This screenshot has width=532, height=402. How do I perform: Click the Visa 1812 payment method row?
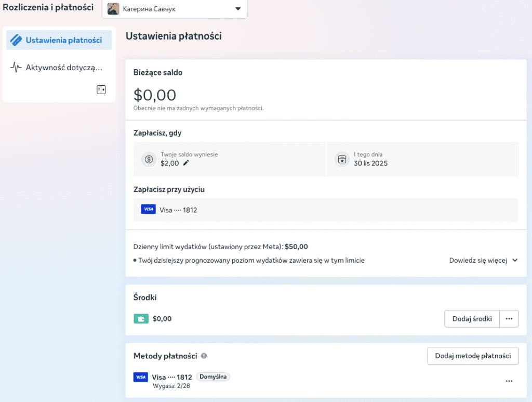171,378
